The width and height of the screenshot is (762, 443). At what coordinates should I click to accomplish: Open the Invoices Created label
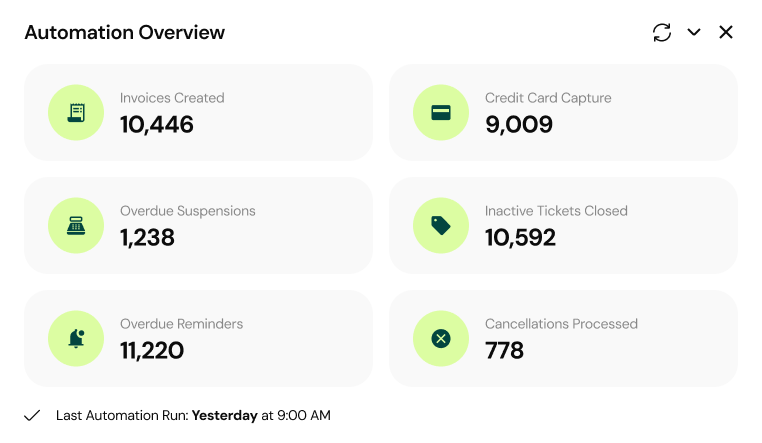click(x=172, y=98)
